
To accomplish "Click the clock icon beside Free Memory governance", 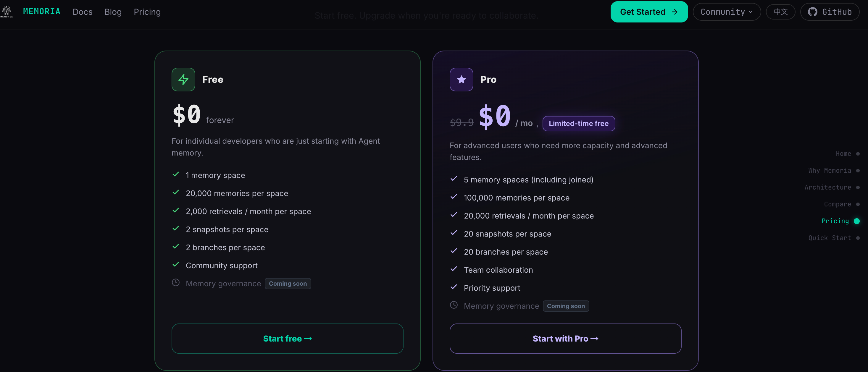I will tap(175, 283).
